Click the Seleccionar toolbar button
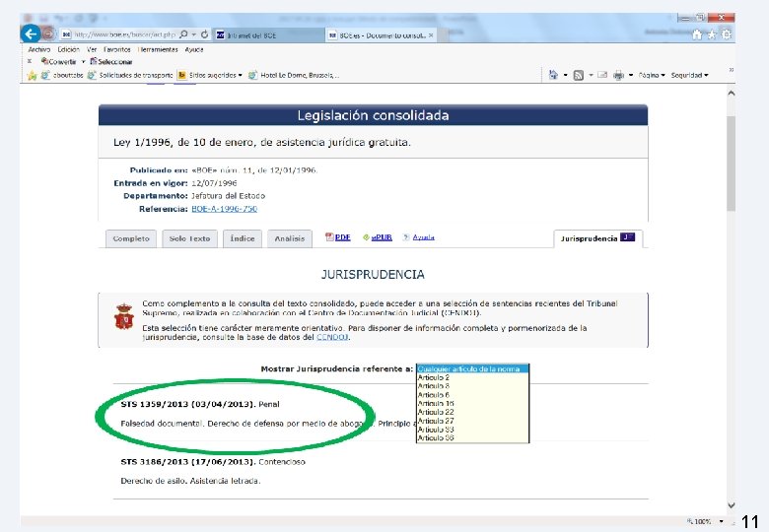The height and width of the screenshot is (532, 769). (110, 62)
